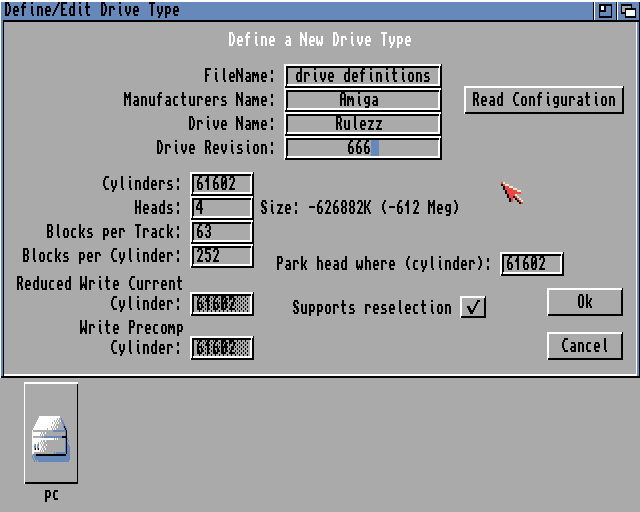640x512 pixels.
Task: Click the pc label under the drive icon
Action: pyautogui.click(x=51, y=495)
